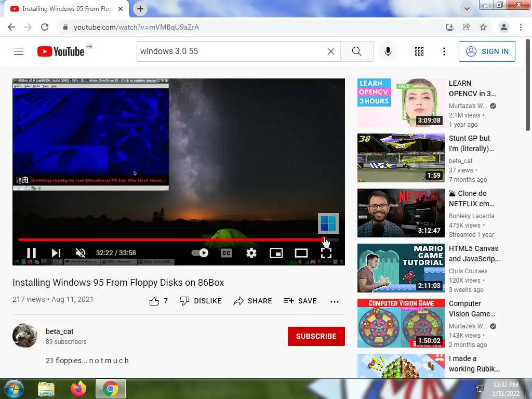Open LEARN OPENCV in 3 hours thumbnail

coord(401,103)
